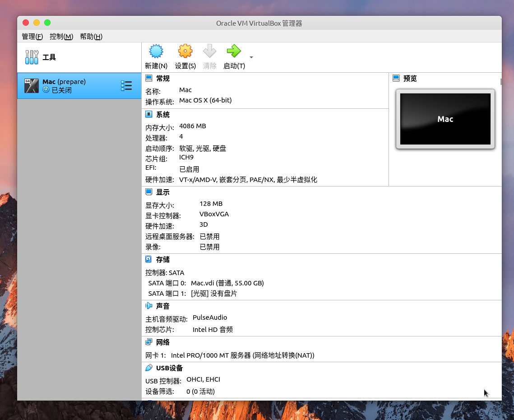Click the 预览 preview panel icon

[x=396, y=78]
